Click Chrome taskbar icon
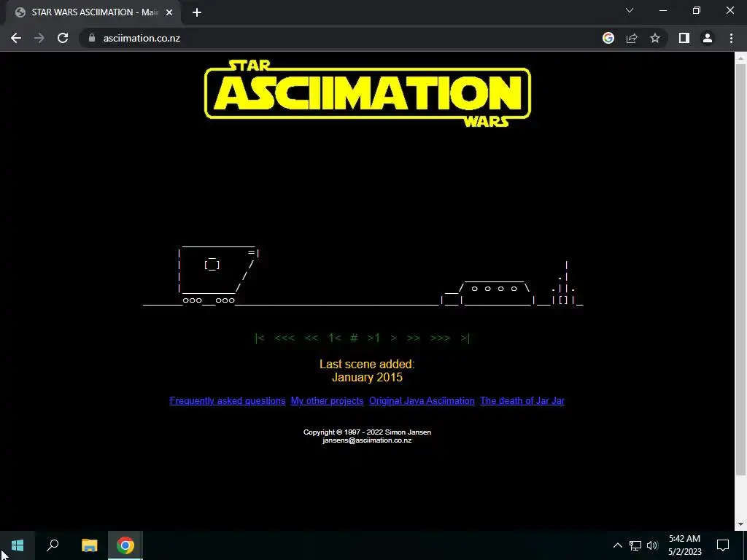Image resolution: width=747 pixels, height=560 pixels. click(x=125, y=545)
